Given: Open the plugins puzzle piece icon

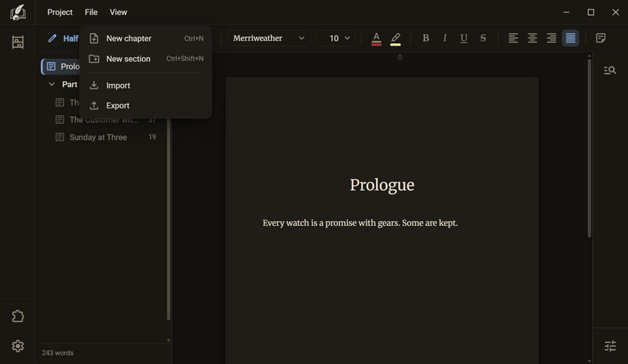Looking at the screenshot, I should point(17,316).
